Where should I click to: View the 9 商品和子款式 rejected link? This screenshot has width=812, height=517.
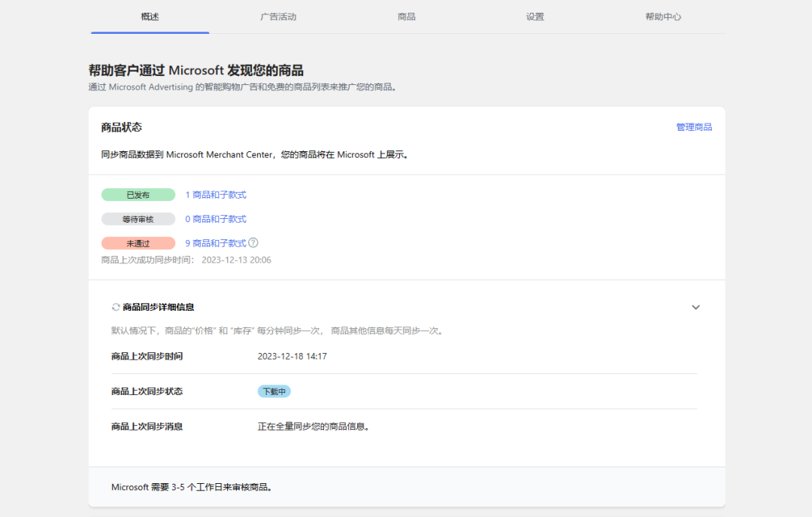[216, 243]
